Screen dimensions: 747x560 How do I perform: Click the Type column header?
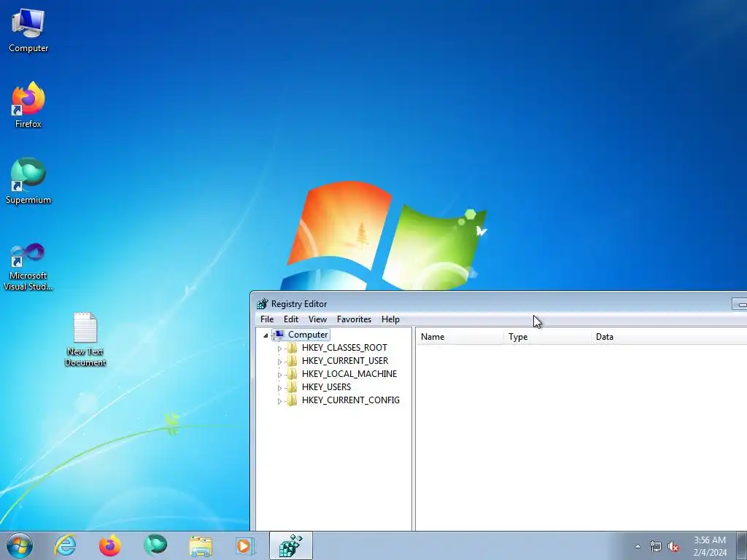click(547, 337)
